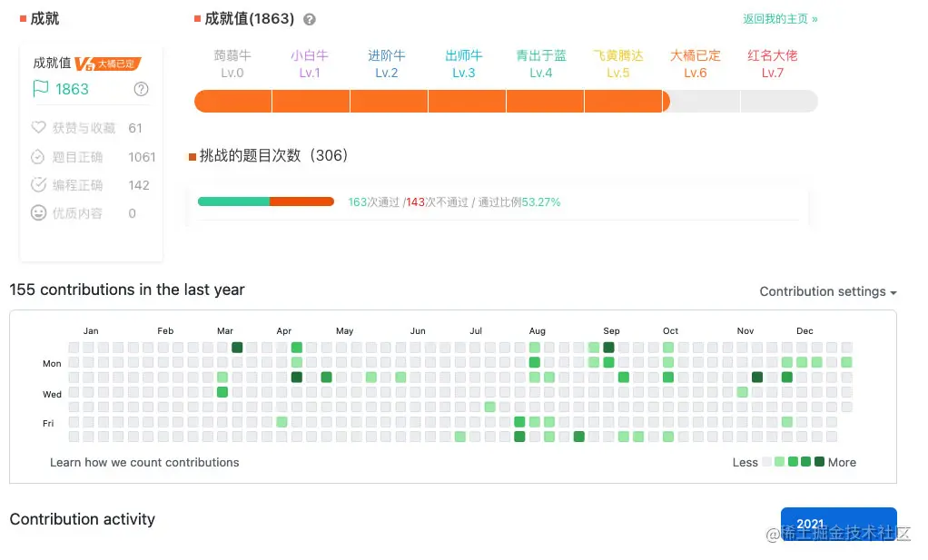928x560 pixels.
Task: Select 飞黄腾达 Lv.5 level label
Action: point(617,64)
